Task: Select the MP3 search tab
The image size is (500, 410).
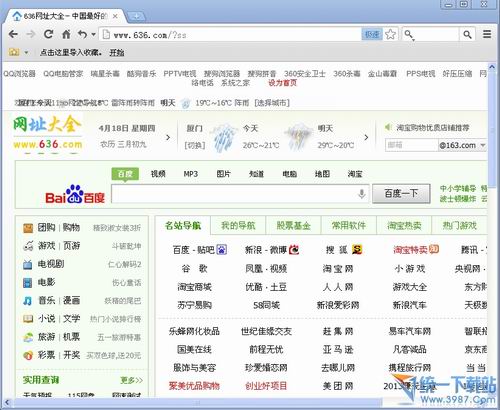Action: pos(191,174)
